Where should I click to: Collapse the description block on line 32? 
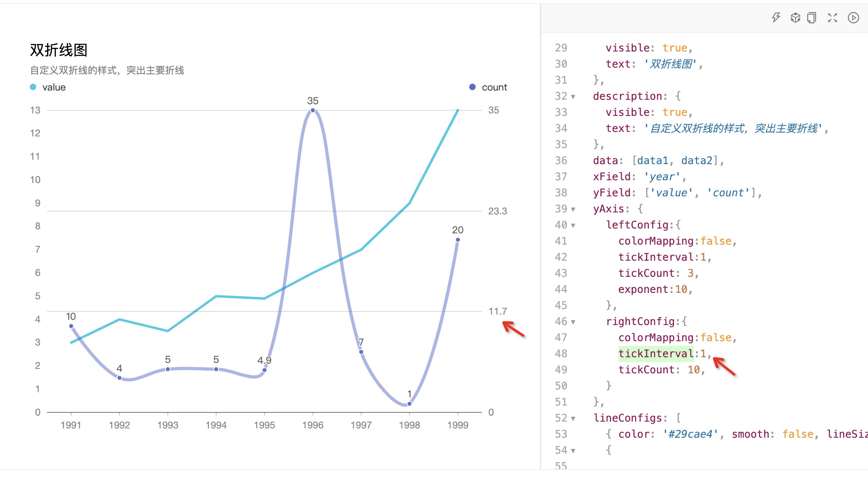tap(572, 96)
